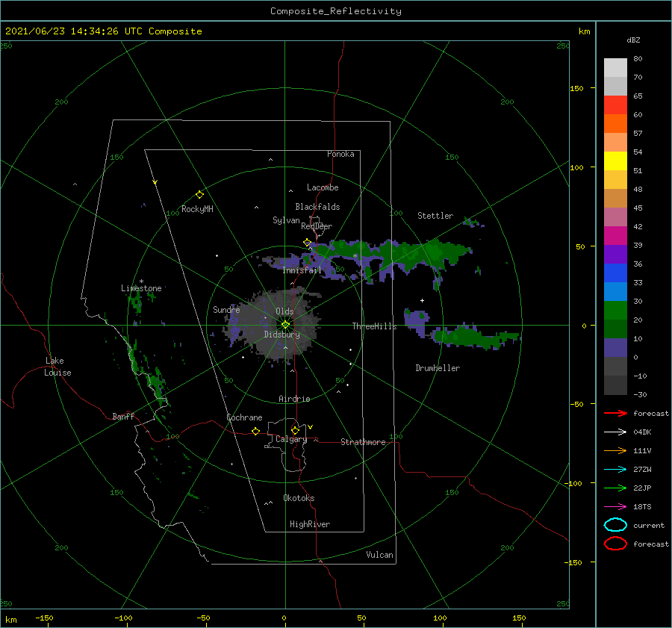This screenshot has width=672, height=628.
Task: Click the Didsbury label
Action: click(282, 335)
